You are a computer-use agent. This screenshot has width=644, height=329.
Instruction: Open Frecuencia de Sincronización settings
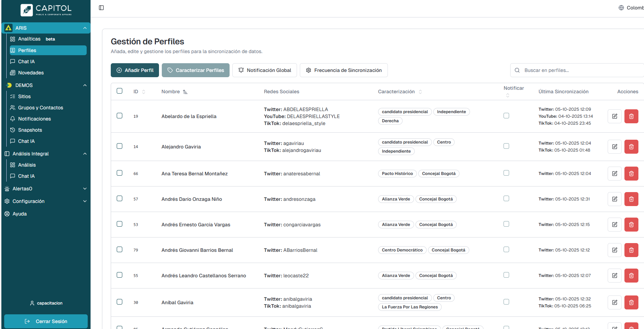tap(343, 70)
